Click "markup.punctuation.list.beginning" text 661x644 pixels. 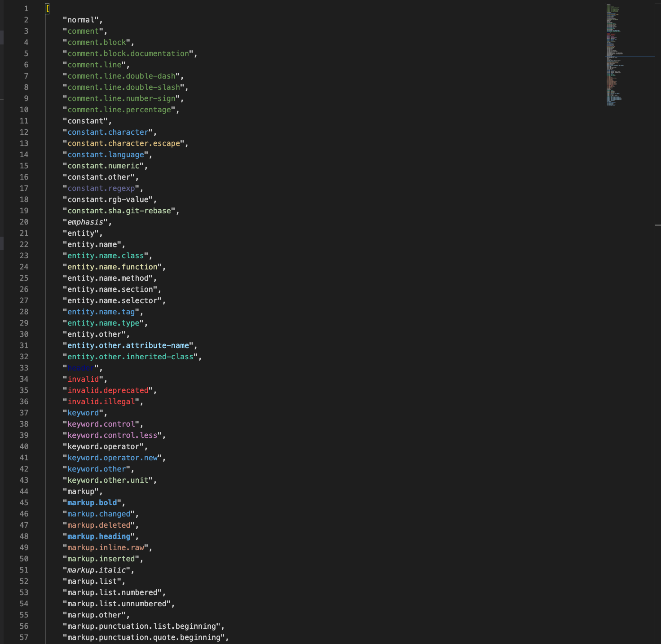pos(141,626)
